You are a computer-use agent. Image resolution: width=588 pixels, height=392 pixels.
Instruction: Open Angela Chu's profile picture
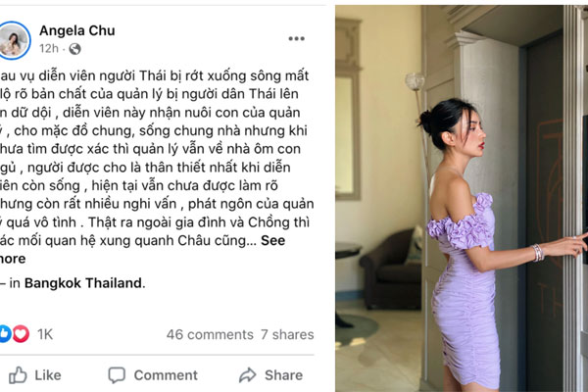pyautogui.click(x=14, y=40)
